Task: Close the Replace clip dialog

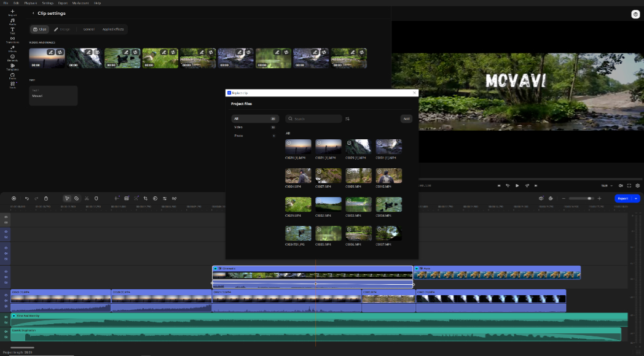Action: pos(414,93)
